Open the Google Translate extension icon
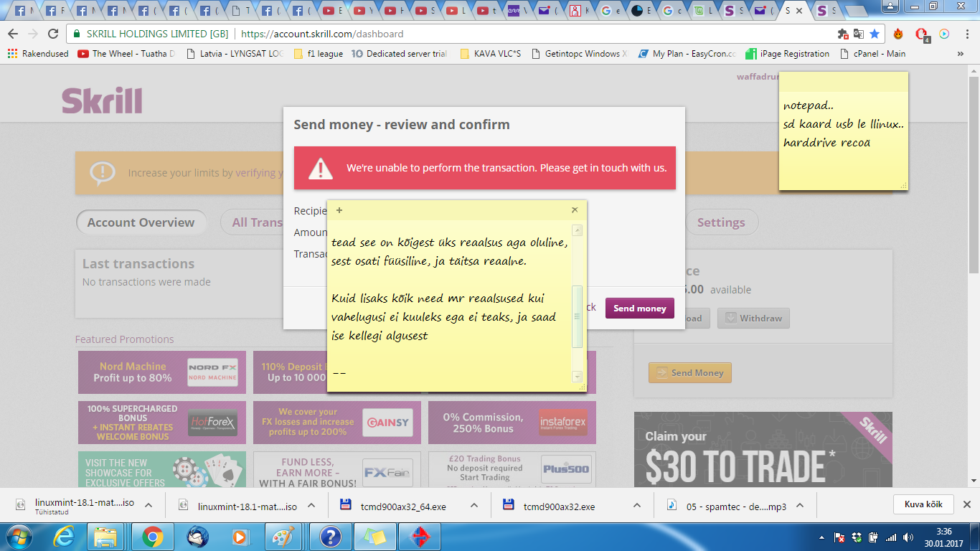The image size is (980, 551). pyautogui.click(x=859, y=34)
